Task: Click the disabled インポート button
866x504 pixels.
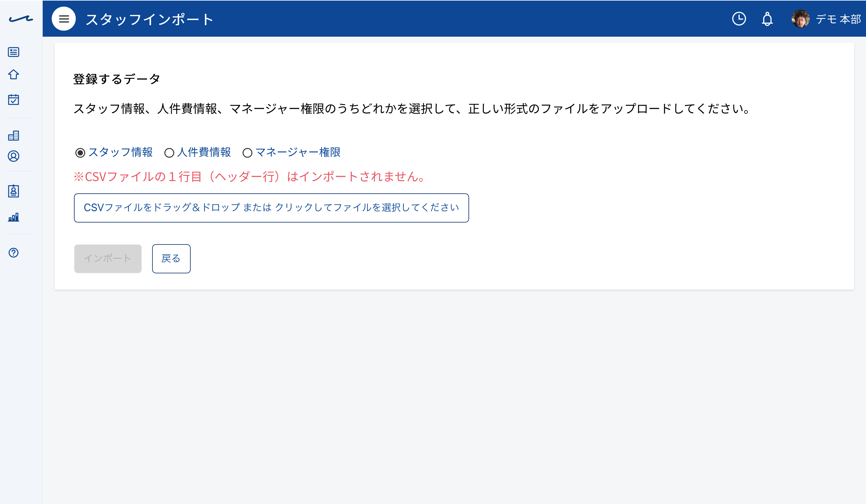Action: point(108,259)
